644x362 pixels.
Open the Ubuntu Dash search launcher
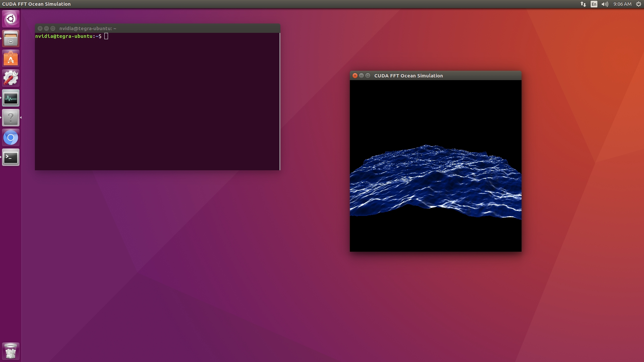(11, 19)
